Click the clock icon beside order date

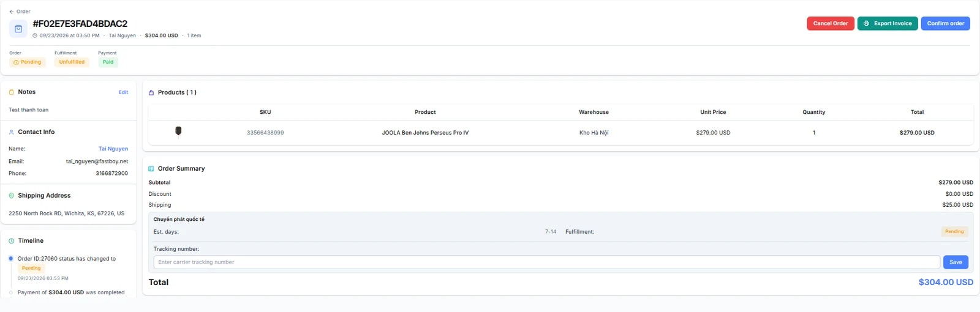35,35
